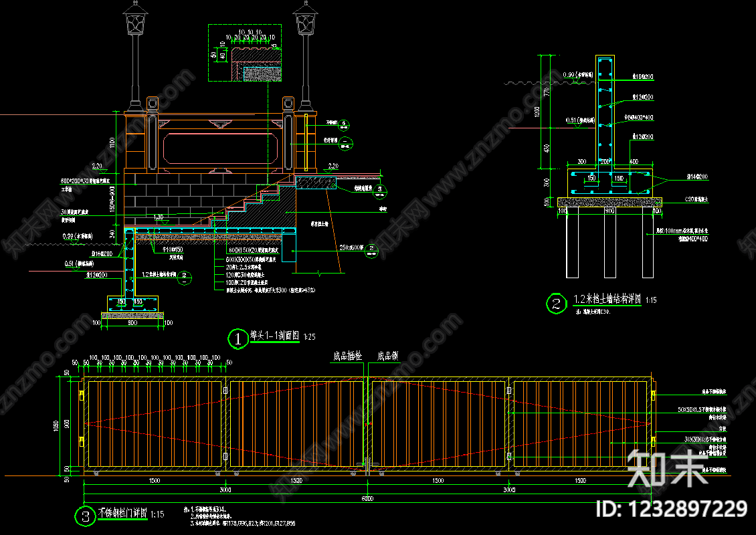Click the 0.51 lakebed elevation in detail 2
Screen dimensions: 756x535
[581, 120]
